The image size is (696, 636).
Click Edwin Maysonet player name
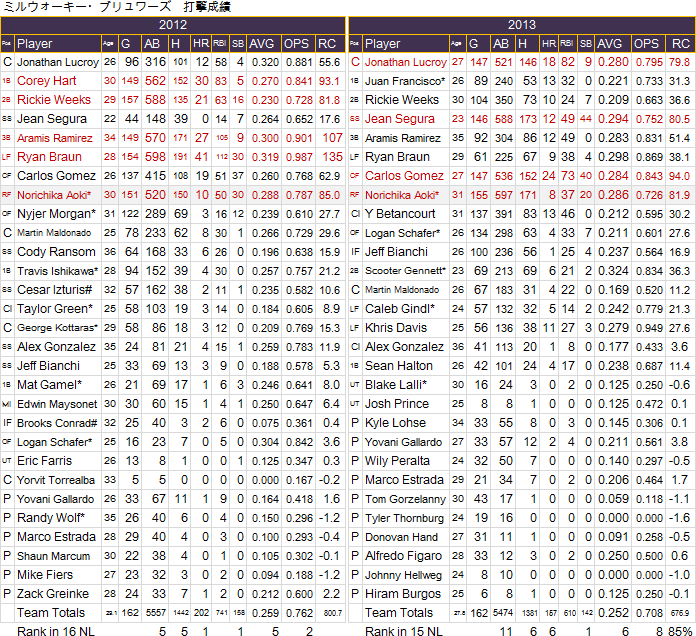[57, 404]
